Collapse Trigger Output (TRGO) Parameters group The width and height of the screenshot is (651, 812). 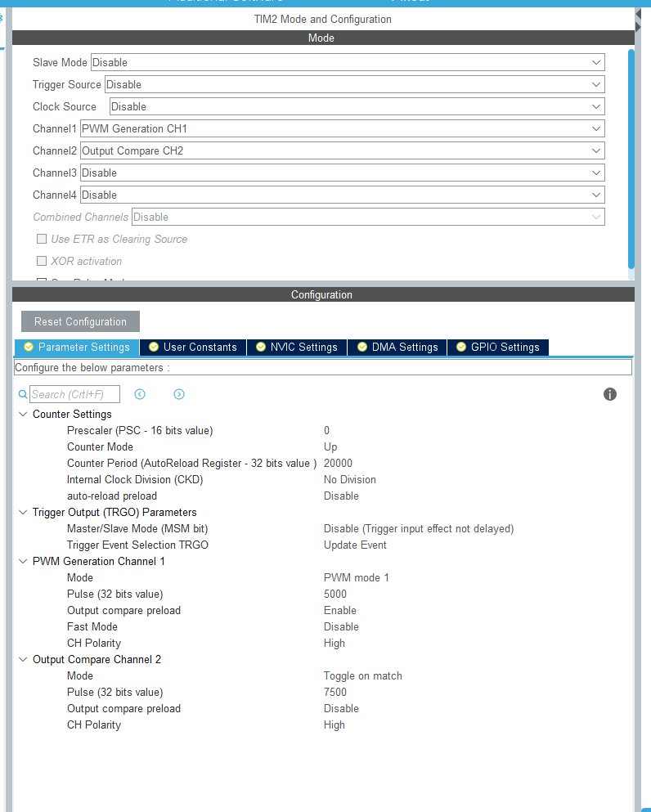point(23,512)
